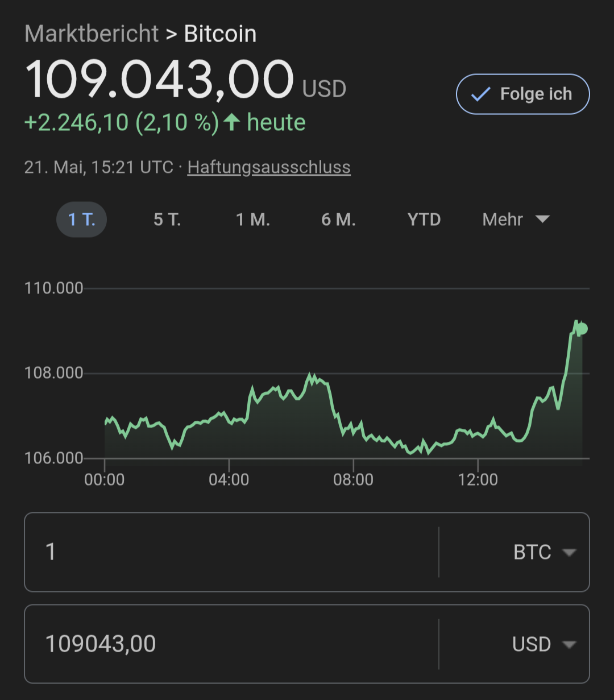Click the green current price dot on chart
Screen dimensions: 614x700
(582, 329)
